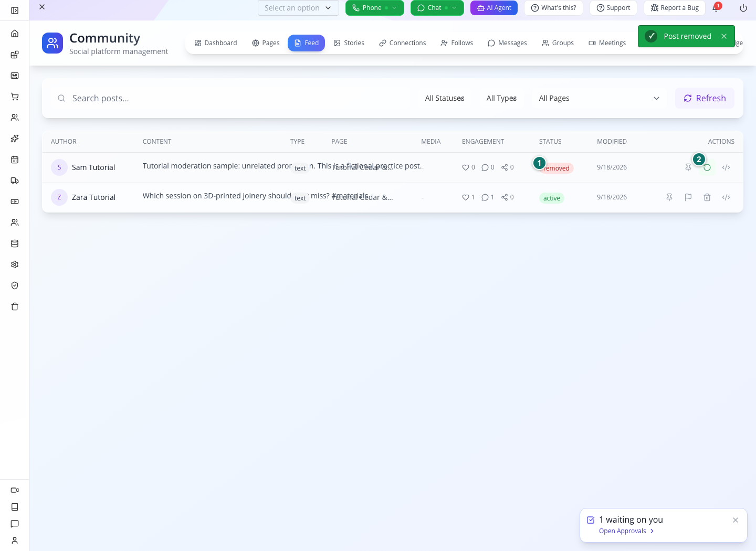Click the What's this? help button
The height and width of the screenshot is (551, 756).
(x=553, y=8)
